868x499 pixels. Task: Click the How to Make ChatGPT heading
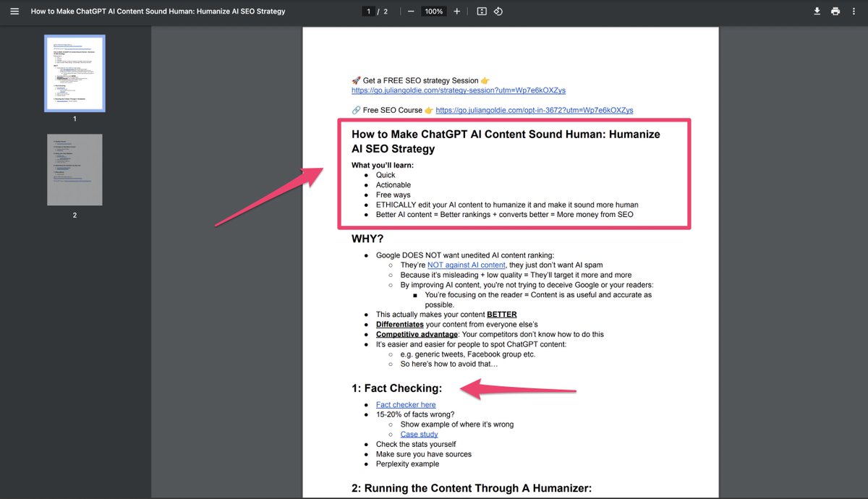[x=506, y=142]
